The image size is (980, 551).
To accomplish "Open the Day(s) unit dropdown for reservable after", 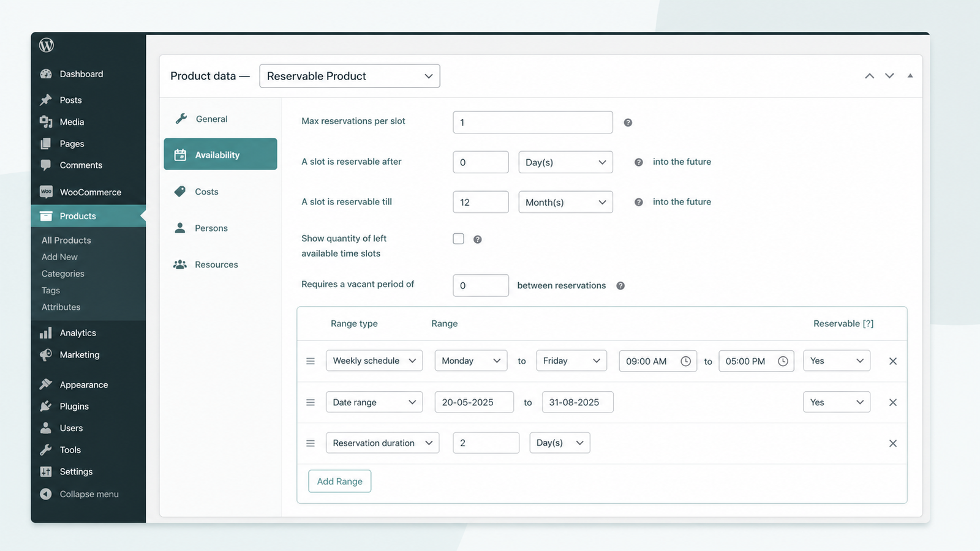I will [565, 162].
